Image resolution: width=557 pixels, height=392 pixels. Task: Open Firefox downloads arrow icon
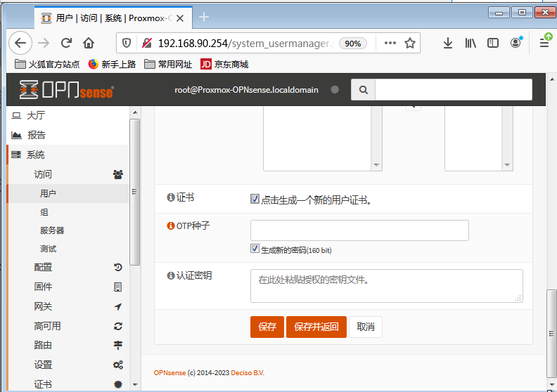point(448,43)
